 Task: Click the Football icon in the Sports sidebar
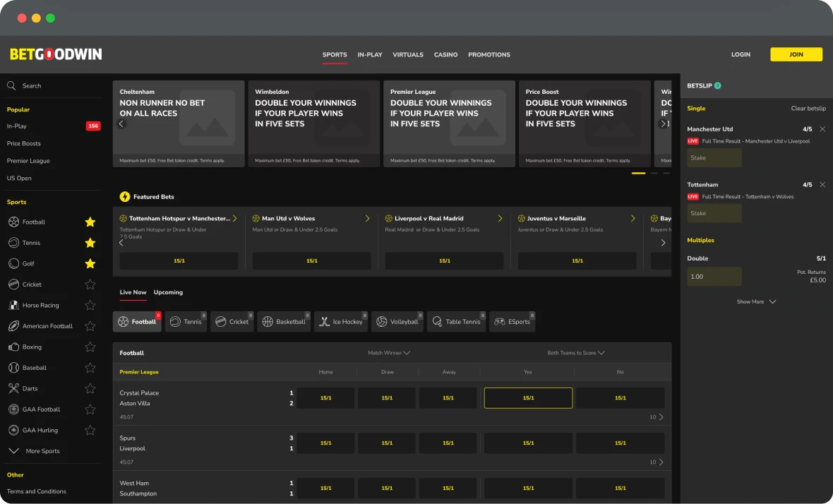[x=14, y=222]
